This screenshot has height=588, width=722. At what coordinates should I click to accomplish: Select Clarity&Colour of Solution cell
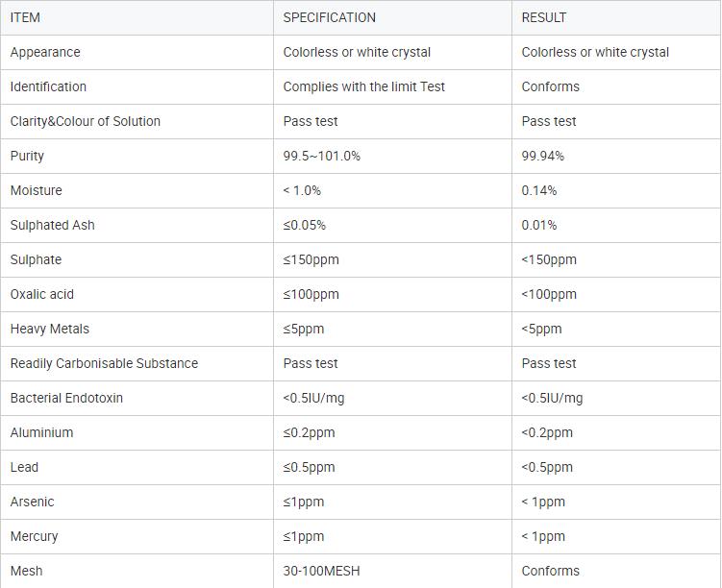(x=137, y=121)
